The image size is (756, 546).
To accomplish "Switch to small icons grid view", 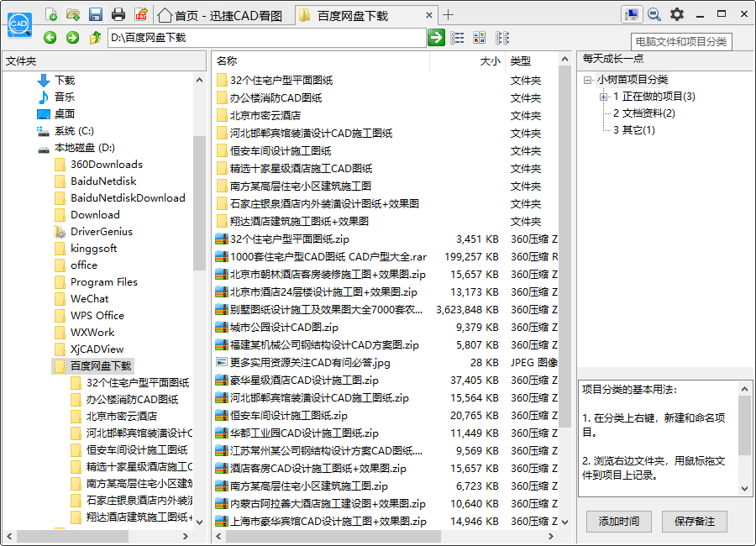I will coord(502,38).
